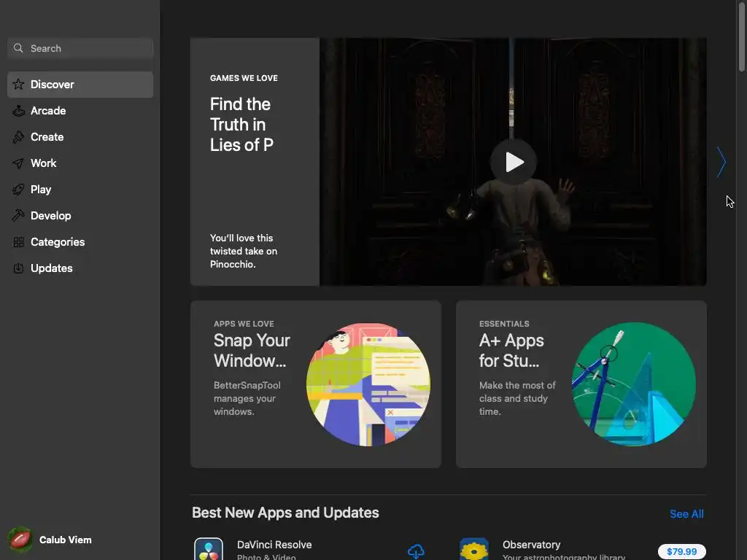
Task: Click the Search field in the sidebar
Action: click(x=80, y=48)
